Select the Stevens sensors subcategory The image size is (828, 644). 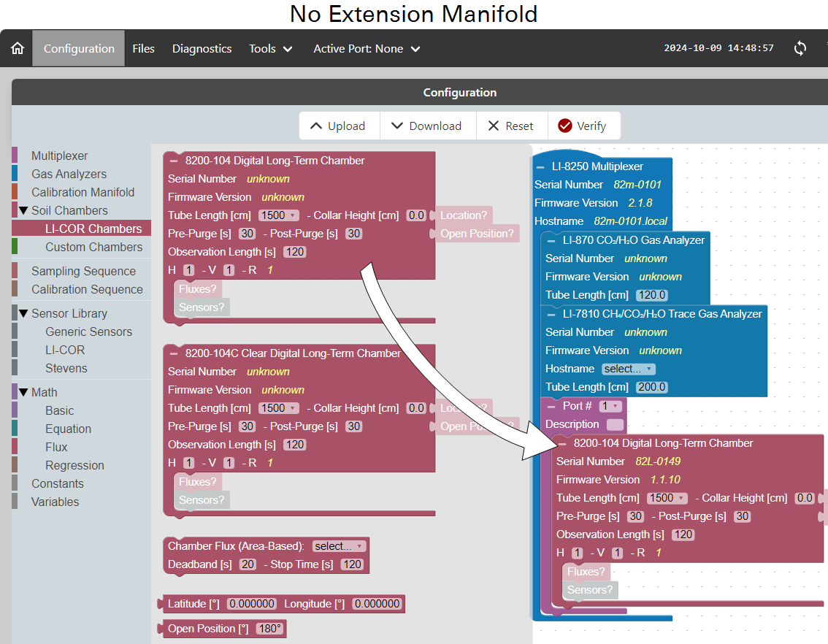pos(66,369)
